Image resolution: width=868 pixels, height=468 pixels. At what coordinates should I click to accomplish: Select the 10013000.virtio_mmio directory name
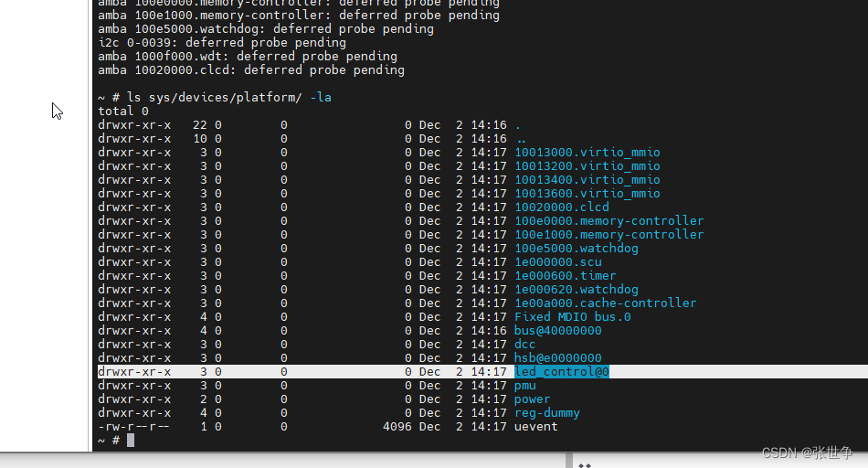(x=587, y=153)
